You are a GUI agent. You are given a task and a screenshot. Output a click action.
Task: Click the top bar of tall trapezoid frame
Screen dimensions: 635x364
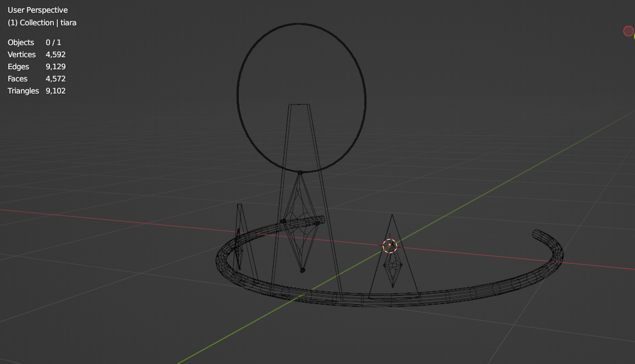[x=299, y=104]
